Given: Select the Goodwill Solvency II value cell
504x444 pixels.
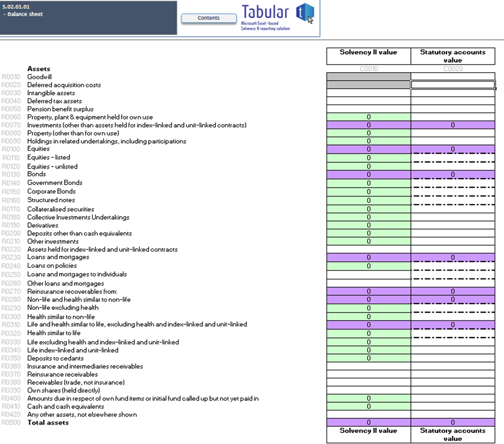Looking at the screenshot, I should click(x=368, y=77).
